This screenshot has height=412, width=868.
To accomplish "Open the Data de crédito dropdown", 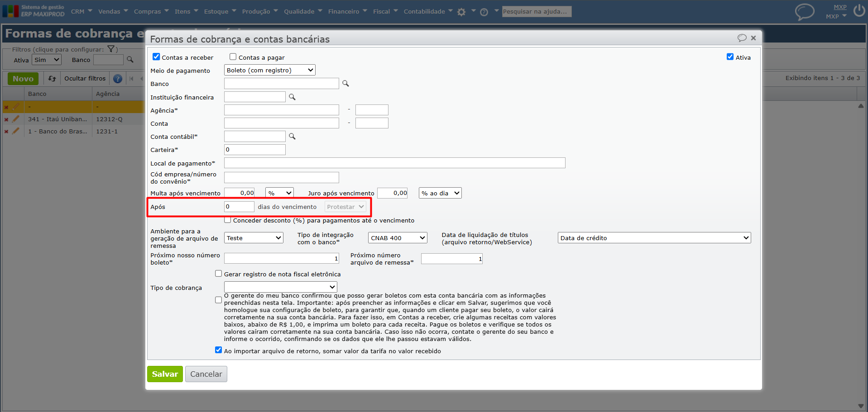I will click(x=654, y=238).
